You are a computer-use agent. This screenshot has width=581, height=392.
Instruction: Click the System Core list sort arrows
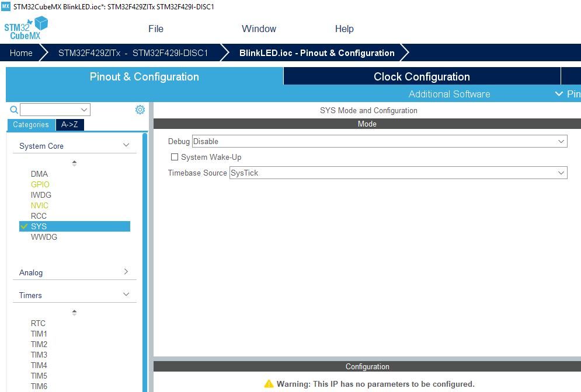coord(74,163)
